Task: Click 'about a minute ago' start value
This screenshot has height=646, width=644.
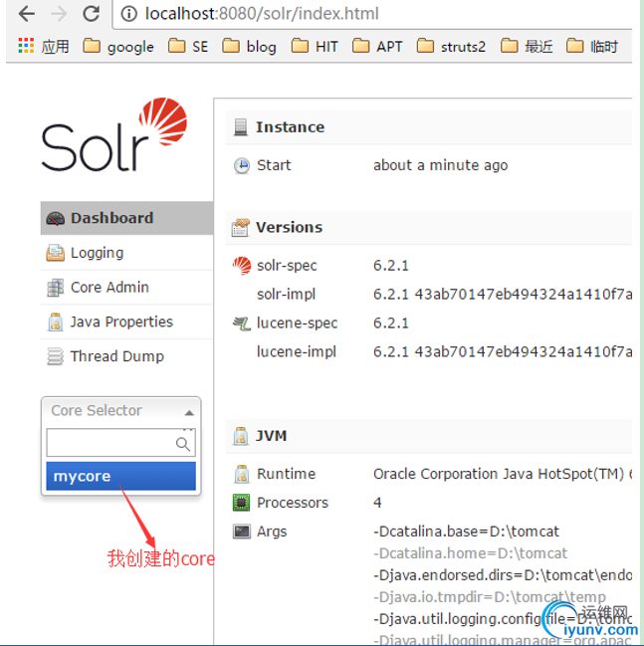Action: pos(441,165)
